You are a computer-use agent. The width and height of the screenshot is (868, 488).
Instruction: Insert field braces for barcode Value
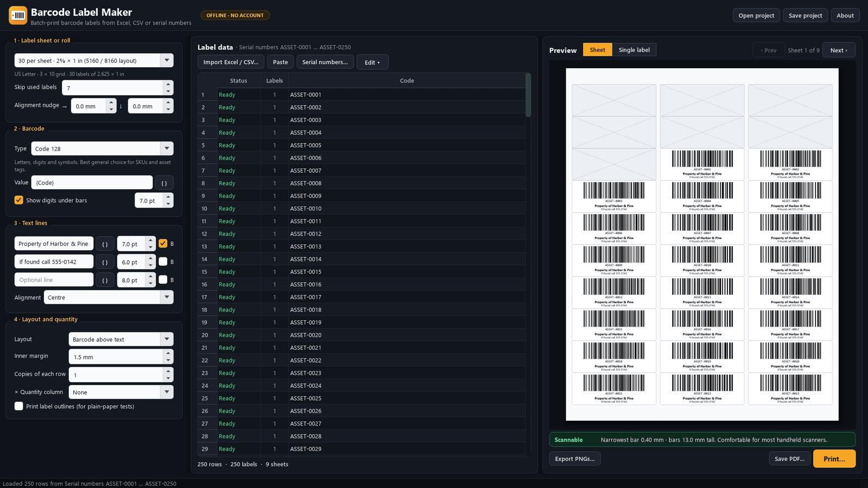[164, 183]
